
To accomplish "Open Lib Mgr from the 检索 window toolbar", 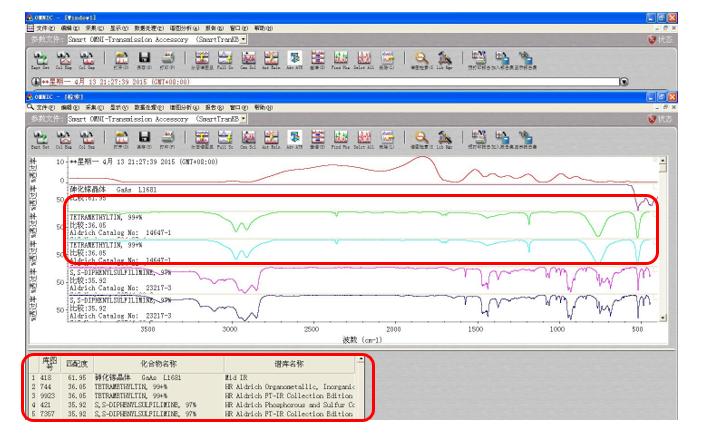I will 445,139.
